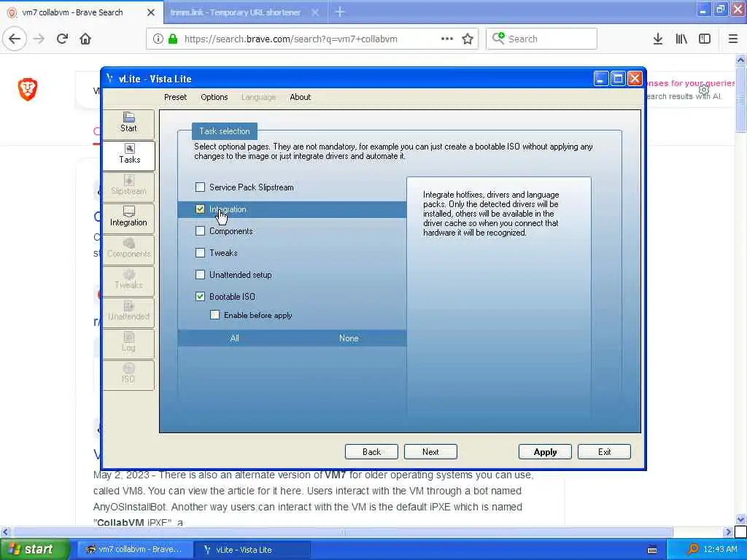Switch to Brave taskbar button
The height and width of the screenshot is (560, 747).
click(x=135, y=550)
